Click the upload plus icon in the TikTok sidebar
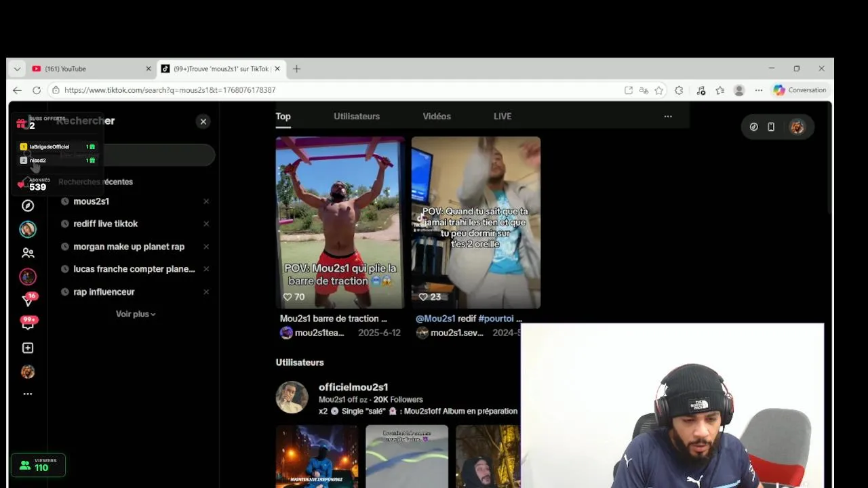The height and width of the screenshot is (488, 868). click(28, 348)
